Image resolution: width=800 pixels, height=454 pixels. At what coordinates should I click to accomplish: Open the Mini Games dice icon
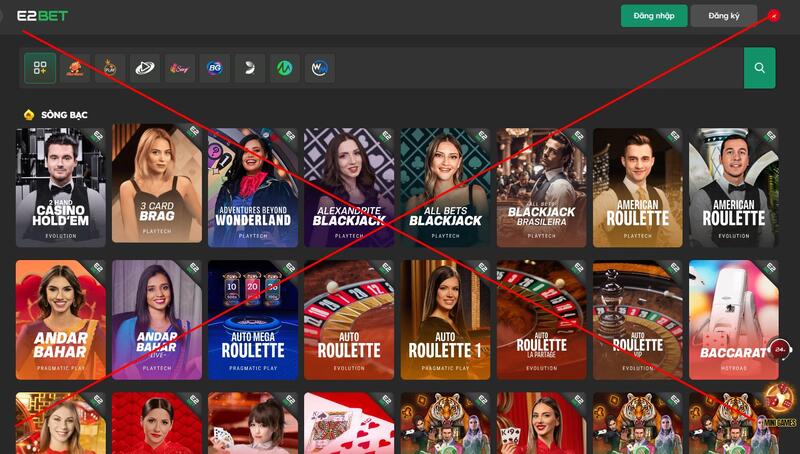(779, 406)
